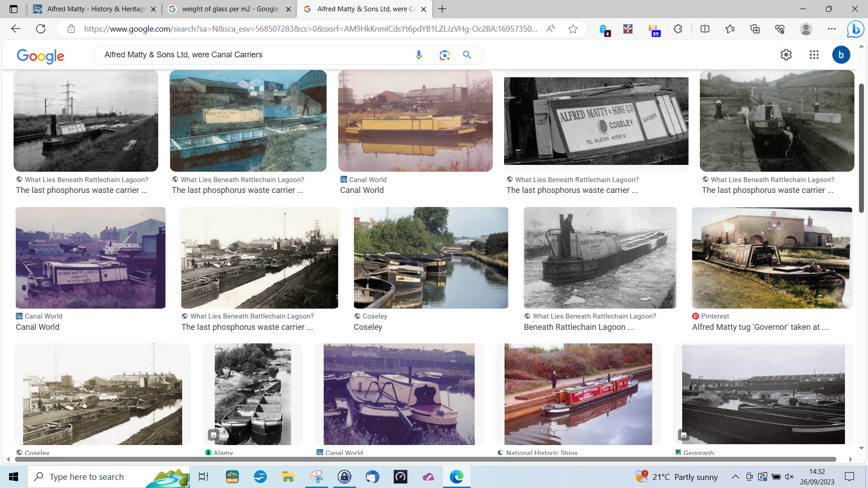Image resolution: width=868 pixels, height=488 pixels.
Task: Open the pylon canal boat photo
Action: point(86,121)
